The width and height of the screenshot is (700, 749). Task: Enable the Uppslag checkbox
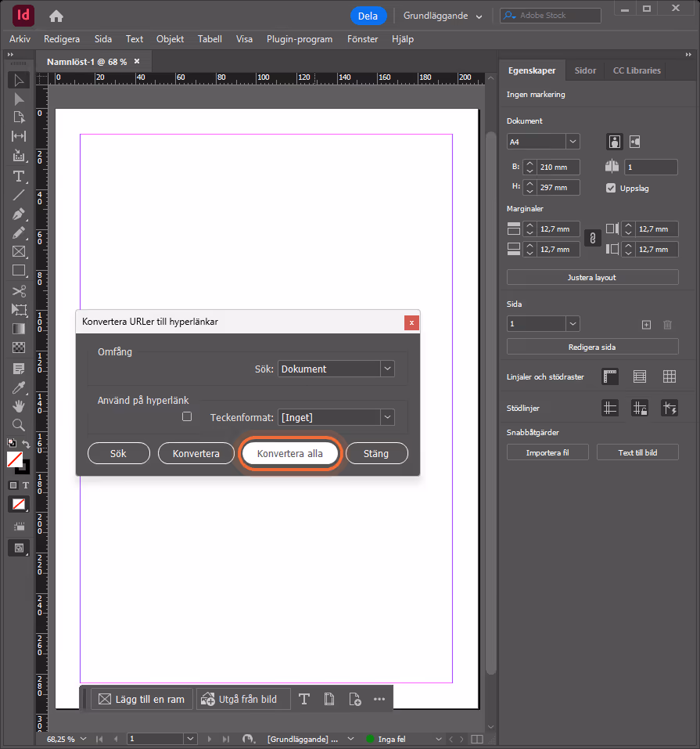(x=611, y=188)
